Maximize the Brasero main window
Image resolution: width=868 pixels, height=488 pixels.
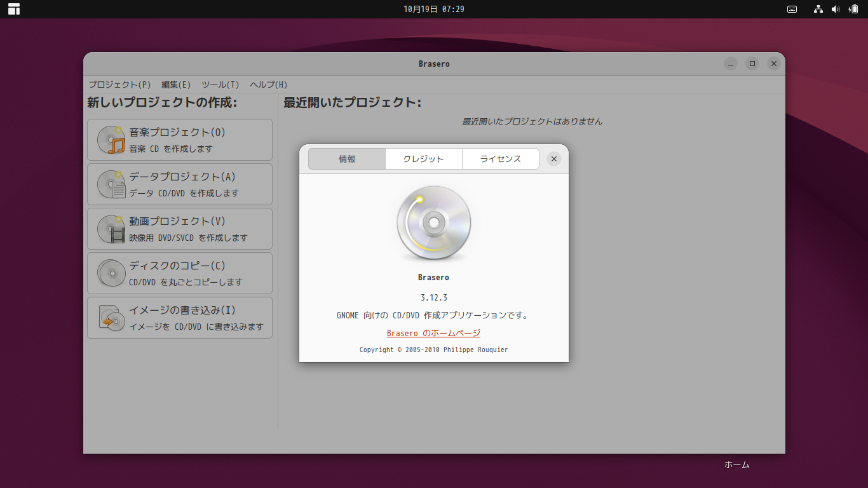tap(752, 64)
